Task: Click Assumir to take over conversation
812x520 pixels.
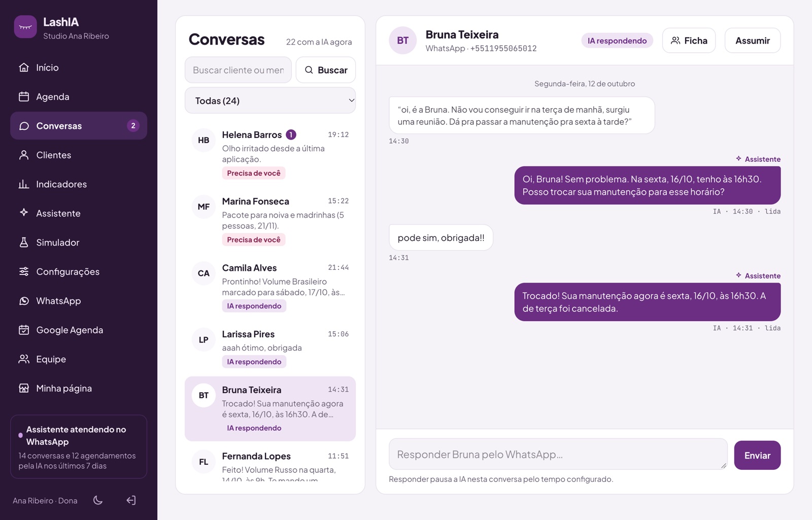Action: (753, 41)
